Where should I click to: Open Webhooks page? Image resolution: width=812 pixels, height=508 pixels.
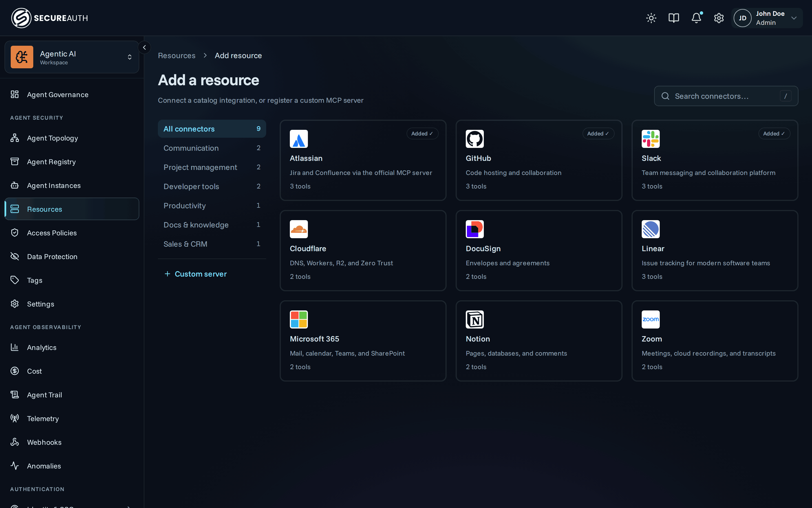coord(72,443)
